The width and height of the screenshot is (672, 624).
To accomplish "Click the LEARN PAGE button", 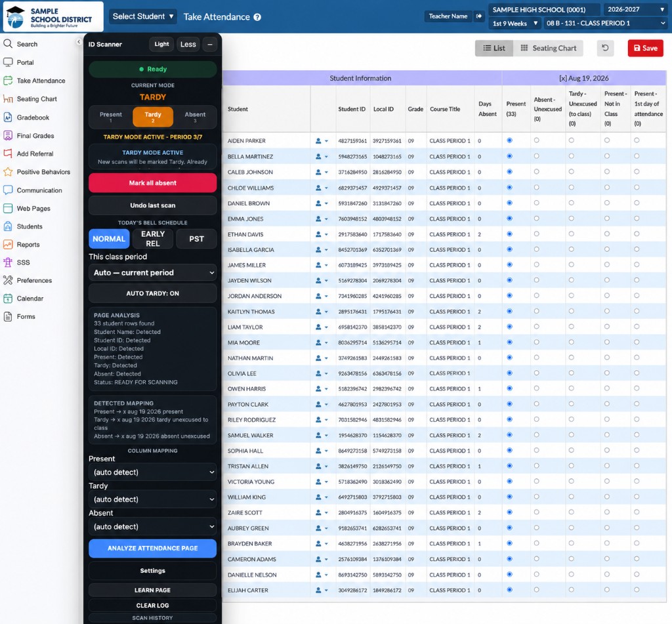I will (x=152, y=590).
